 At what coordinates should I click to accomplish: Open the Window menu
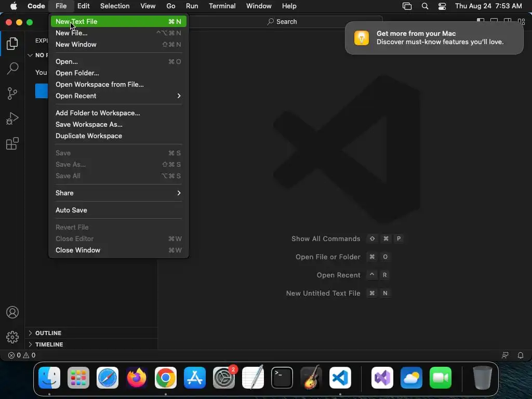[x=259, y=6]
